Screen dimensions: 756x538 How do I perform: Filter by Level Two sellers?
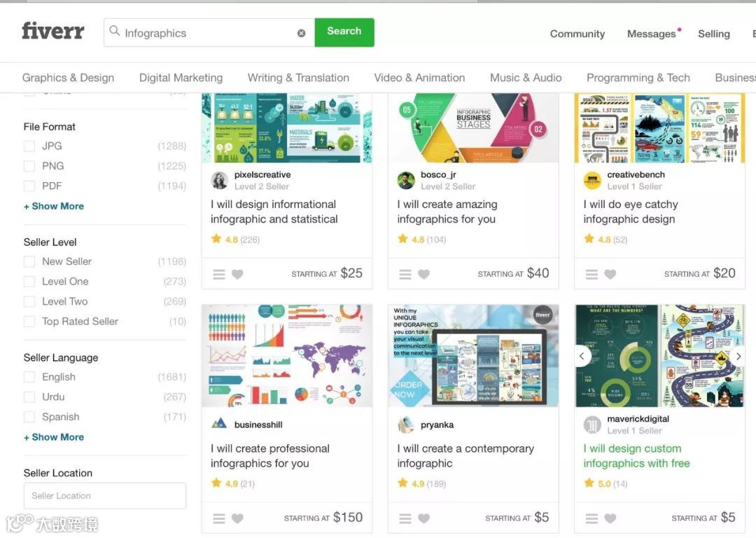point(29,301)
